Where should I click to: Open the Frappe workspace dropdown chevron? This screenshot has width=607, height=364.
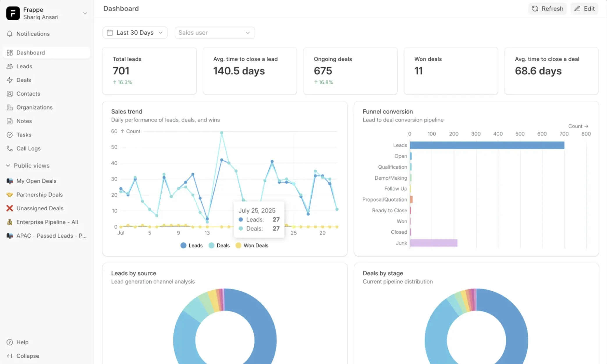85,13
